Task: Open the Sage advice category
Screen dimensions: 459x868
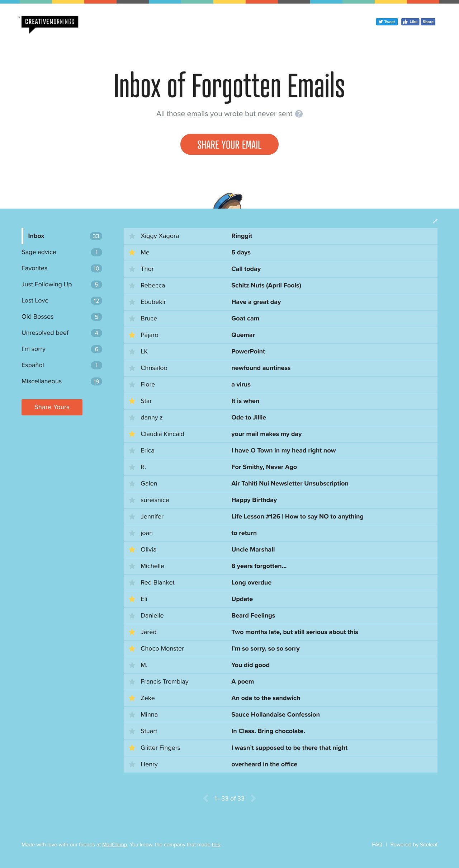Action: coord(62,252)
